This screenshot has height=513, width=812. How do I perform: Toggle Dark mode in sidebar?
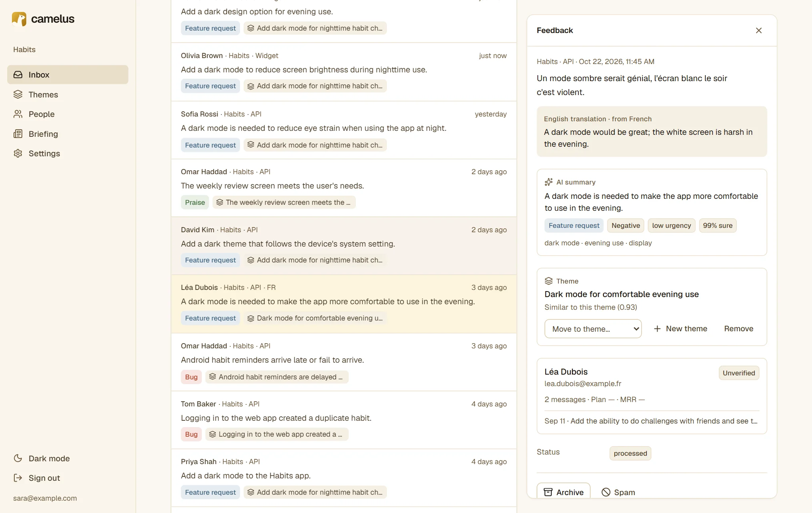(68, 459)
